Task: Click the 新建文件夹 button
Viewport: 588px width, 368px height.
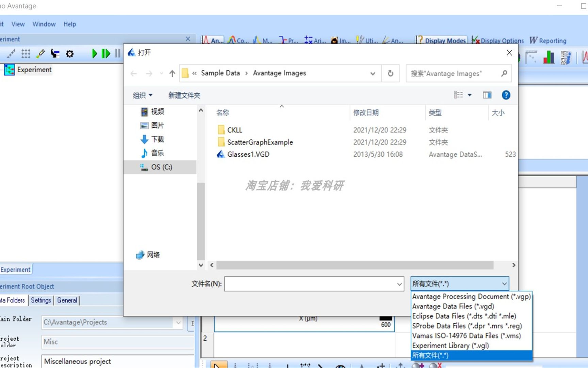Action: pyautogui.click(x=184, y=95)
